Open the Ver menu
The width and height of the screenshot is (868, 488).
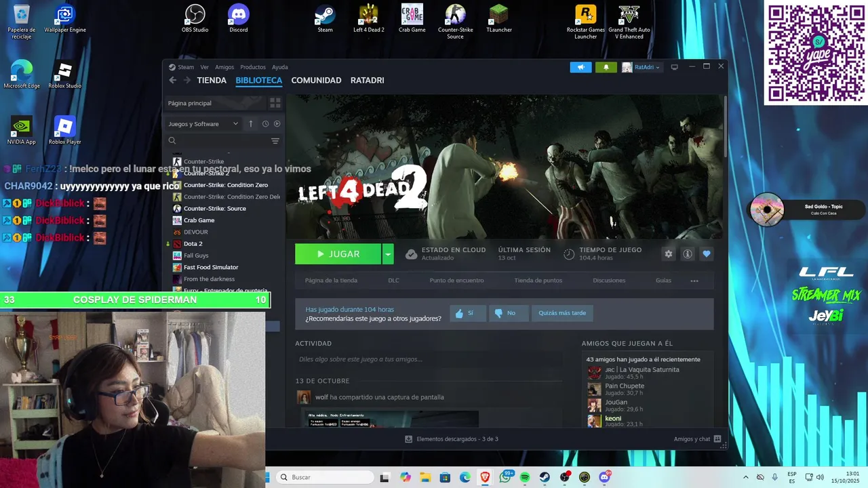(204, 67)
